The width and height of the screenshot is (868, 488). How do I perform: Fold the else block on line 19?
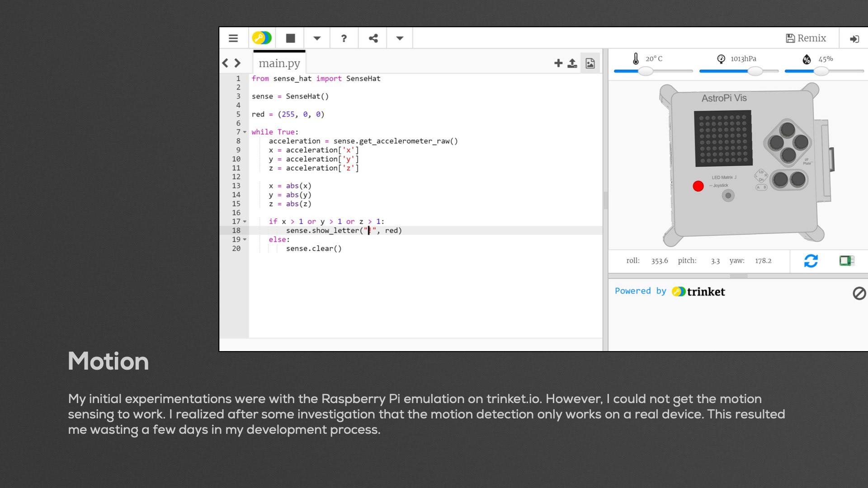pyautogui.click(x=245, y=239)
